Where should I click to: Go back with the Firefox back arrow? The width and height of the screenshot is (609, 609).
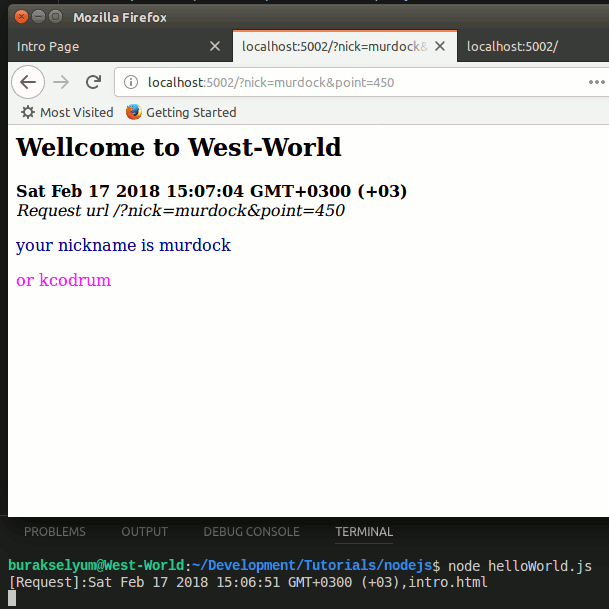28,82
